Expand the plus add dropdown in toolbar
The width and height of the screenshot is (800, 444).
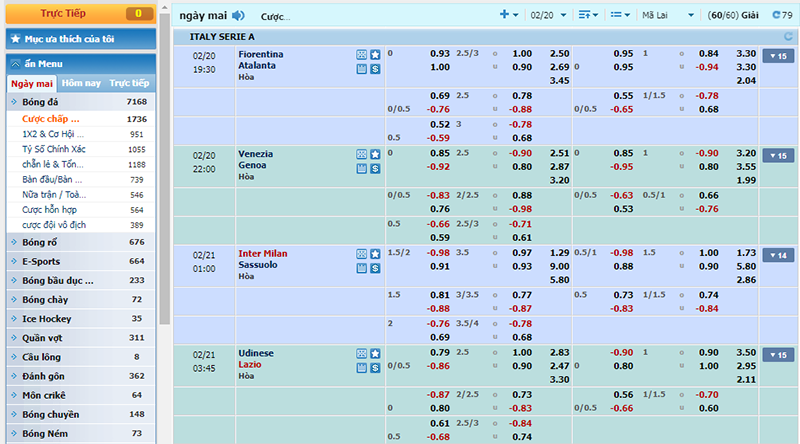pyautogui.click(x=508, y=16)
